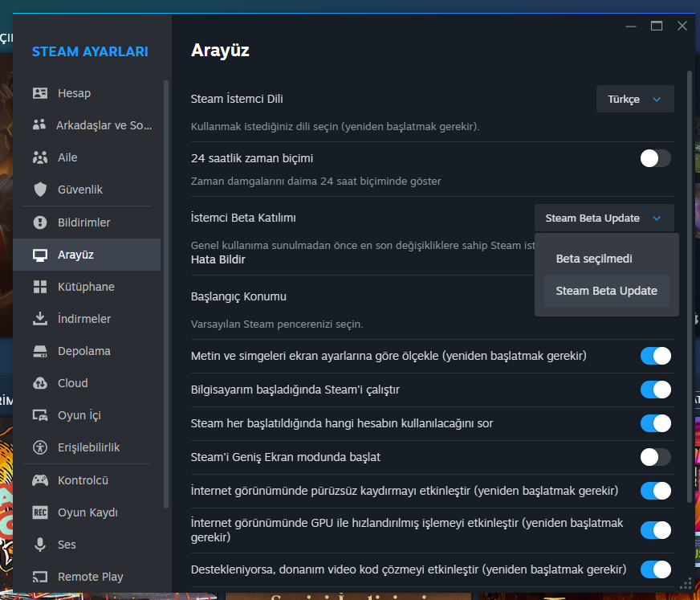Open Arkadaşlar ve So... settings section
Screen dimensions: 700x600
pyautogui.click(x=87, y=125)
